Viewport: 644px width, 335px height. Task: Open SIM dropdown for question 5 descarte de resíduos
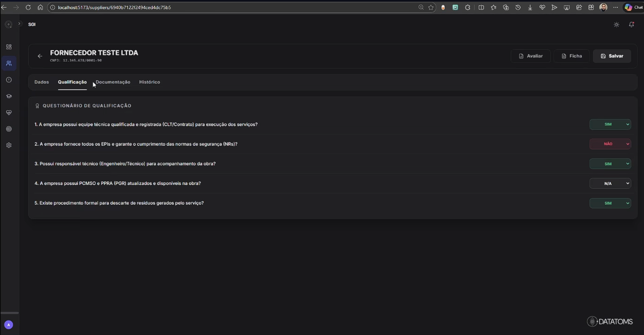click(x=610, y=203)
